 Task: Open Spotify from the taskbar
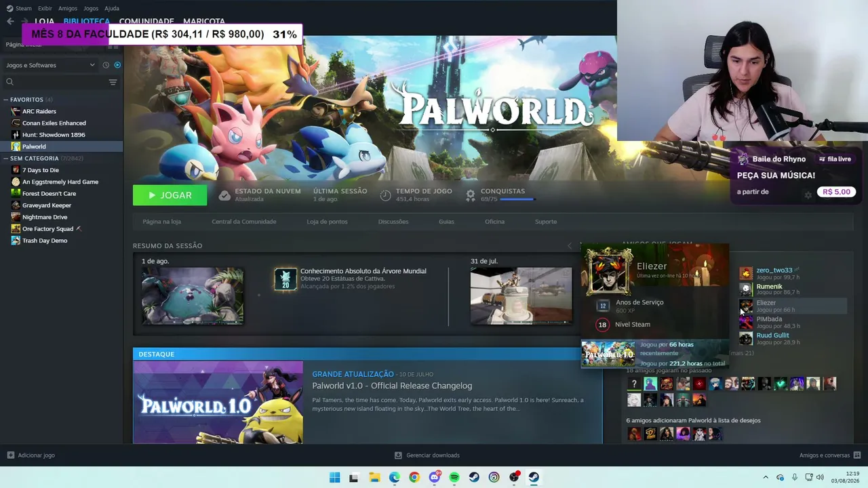(x=454, y=477)
